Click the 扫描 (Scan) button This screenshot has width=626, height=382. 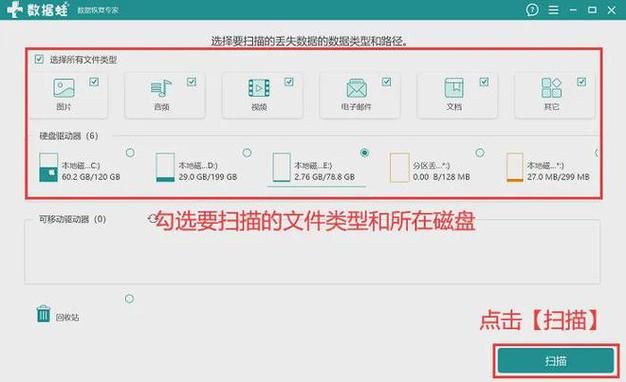[555, 361]
